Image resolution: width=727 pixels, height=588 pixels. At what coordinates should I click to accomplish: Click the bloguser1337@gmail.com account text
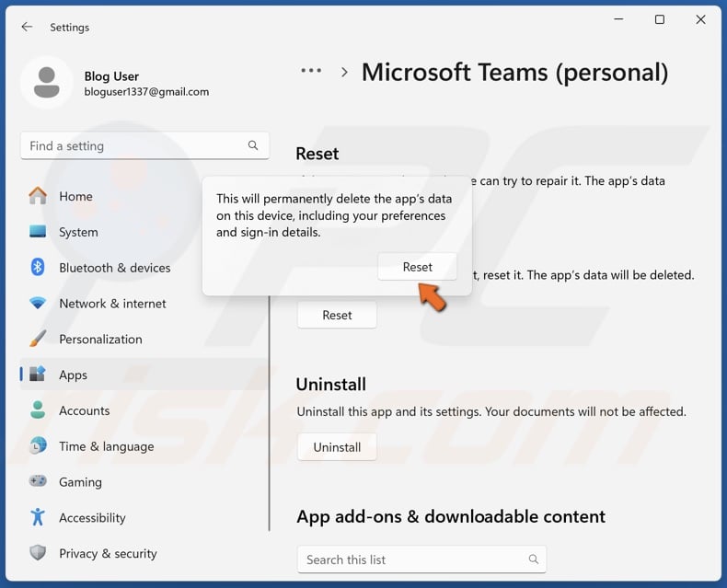pos(146,92)
